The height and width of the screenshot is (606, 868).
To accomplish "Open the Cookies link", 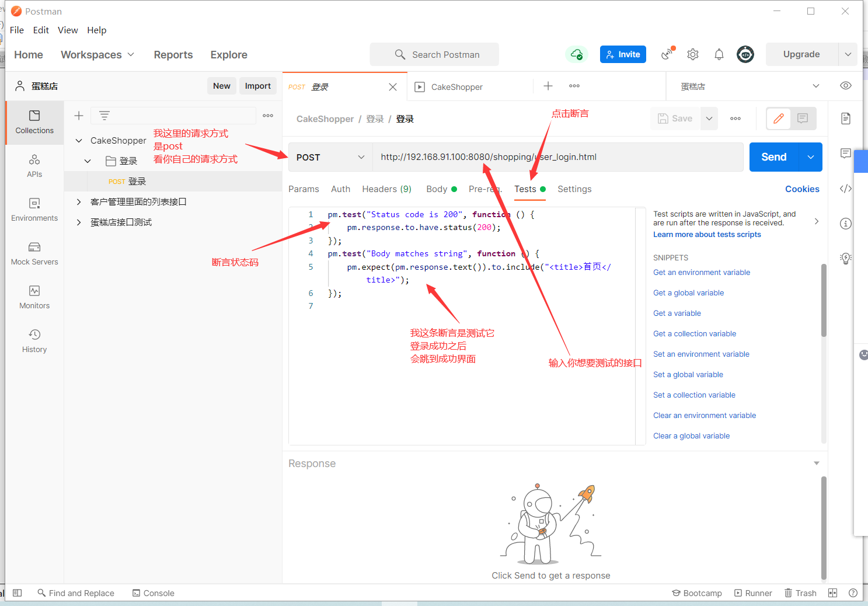I will [x=802, y=189].
